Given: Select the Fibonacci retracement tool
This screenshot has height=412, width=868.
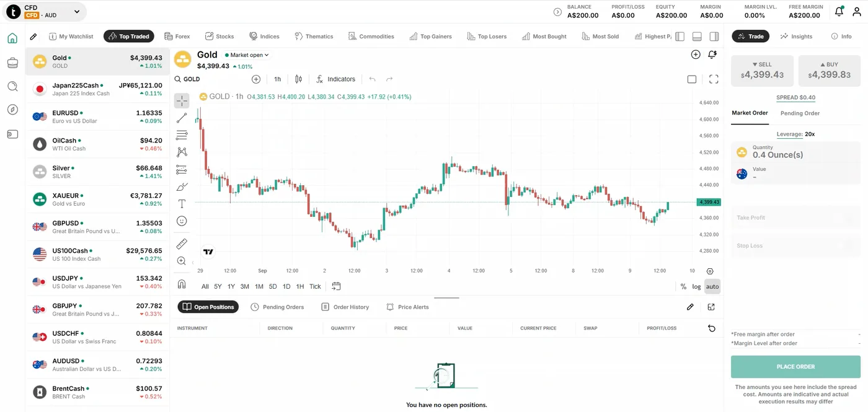Looking at the screenshot, I should click(182, 135).
